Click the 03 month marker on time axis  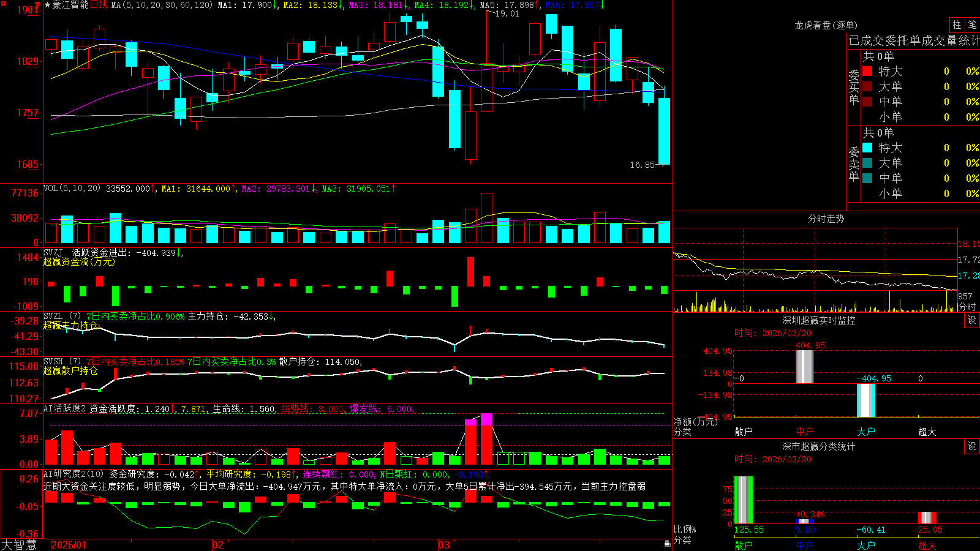click(444, 545)
